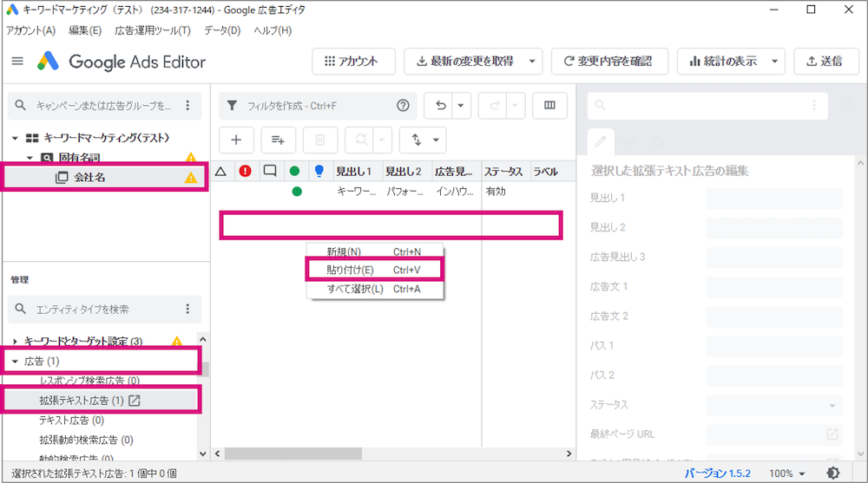868x483 pixels.
Task: Open the 100% zoom dropdown
Action: pos(787,473)
